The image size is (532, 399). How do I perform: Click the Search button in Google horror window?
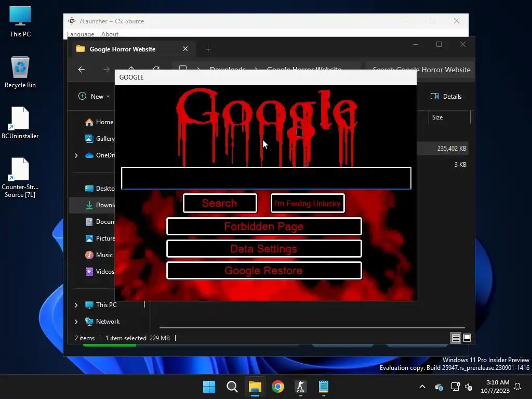[x=220, y=203]
